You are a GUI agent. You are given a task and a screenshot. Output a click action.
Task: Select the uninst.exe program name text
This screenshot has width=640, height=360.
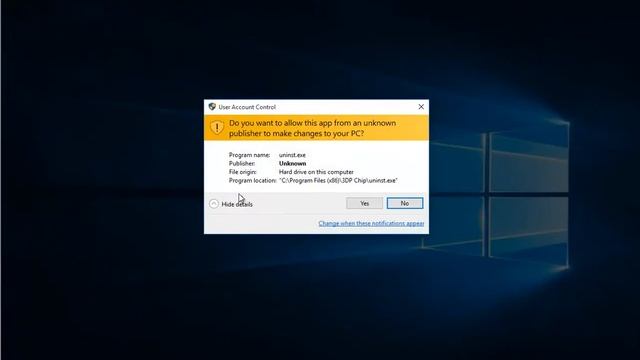pyautogui.click(x=292, y=155)
